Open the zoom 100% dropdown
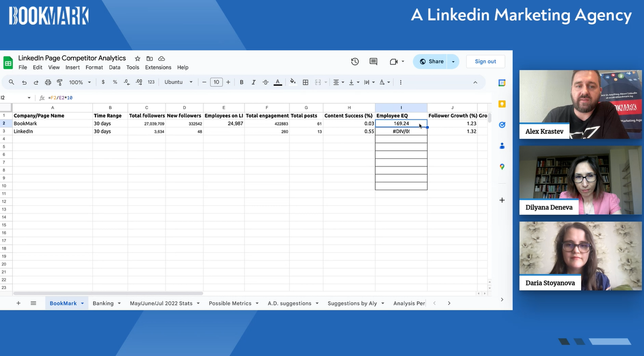Screen dimensions: 644x356 click(80, 82)
